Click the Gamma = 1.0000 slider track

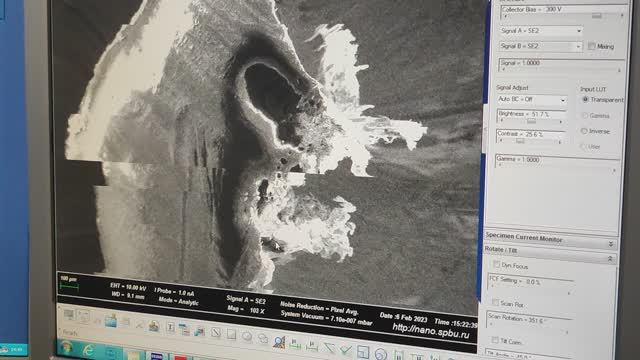(x=558, y=166)
